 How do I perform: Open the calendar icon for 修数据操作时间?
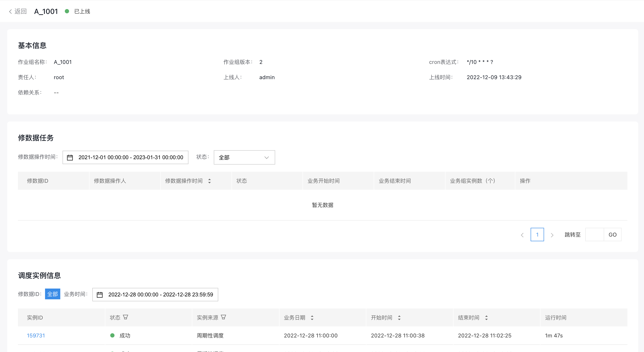click(70, 157)
